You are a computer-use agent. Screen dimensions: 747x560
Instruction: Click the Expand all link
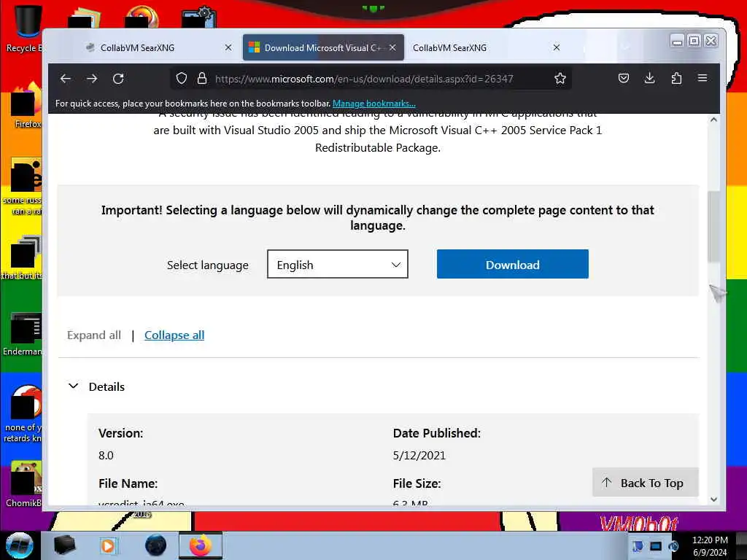pyautogui.click(x=94, y=335)
